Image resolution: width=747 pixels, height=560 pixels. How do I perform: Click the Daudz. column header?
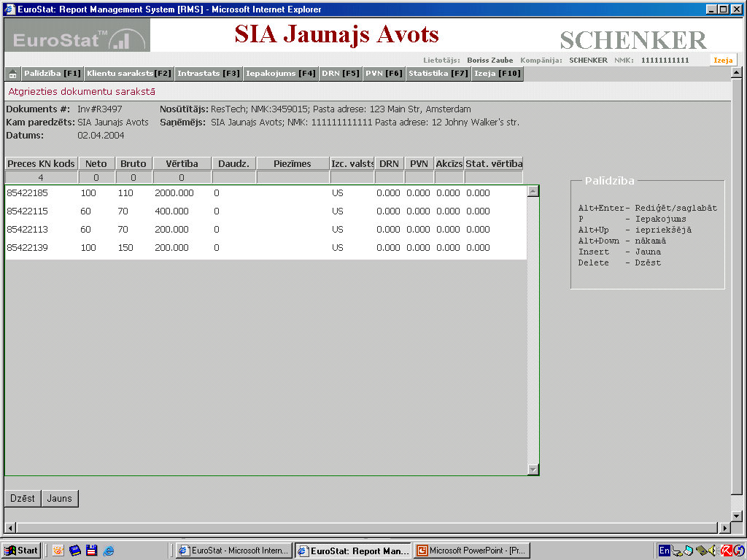[x=234, y=164]
